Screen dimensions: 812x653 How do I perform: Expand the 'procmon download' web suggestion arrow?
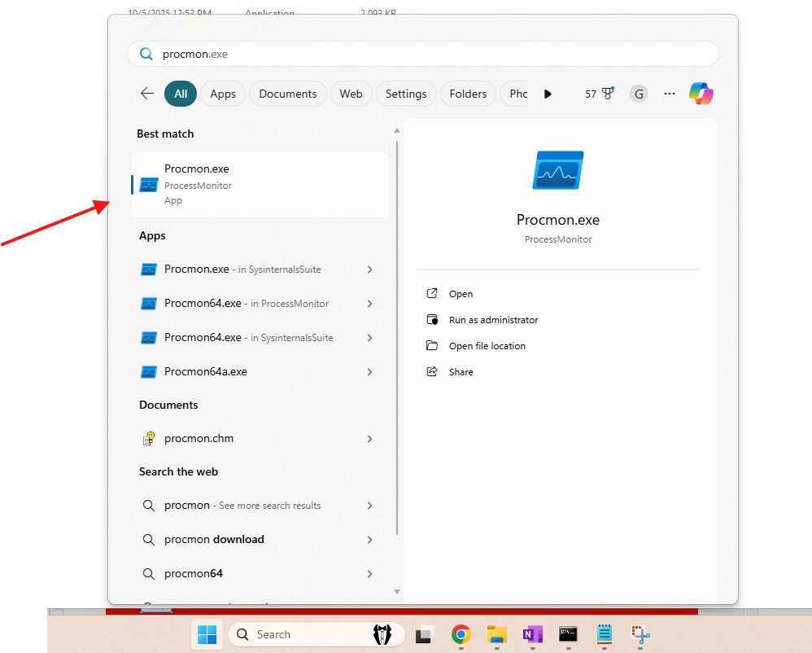[x=369, y=539]
